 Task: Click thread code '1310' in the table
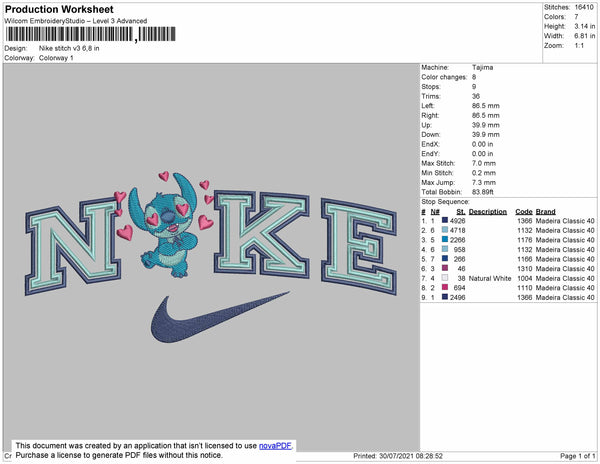[x=525, y=269]
